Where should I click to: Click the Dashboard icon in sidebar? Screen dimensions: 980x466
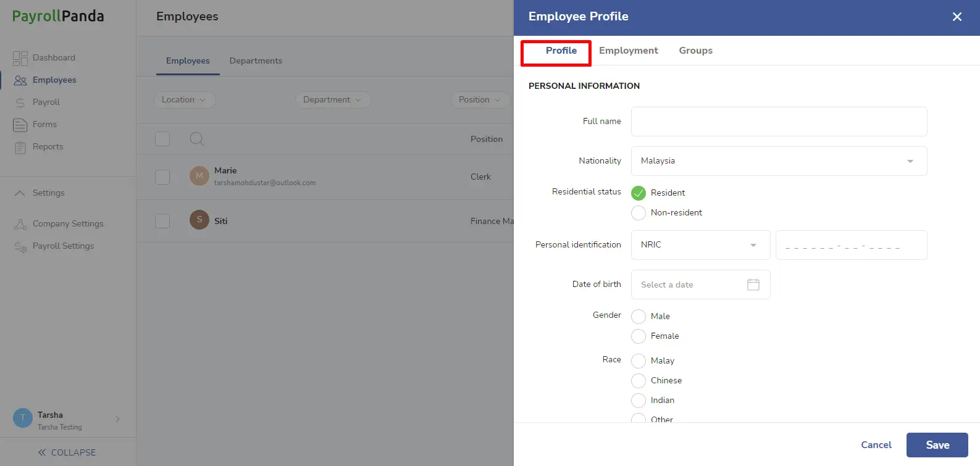click(x=20, y=58)
